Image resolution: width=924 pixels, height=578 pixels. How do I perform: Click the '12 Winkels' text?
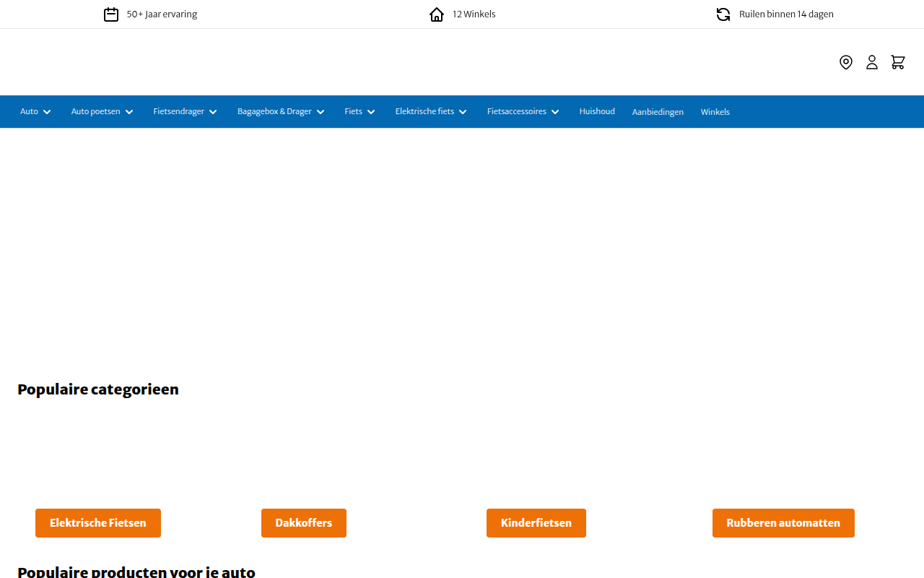coord(474,14)
